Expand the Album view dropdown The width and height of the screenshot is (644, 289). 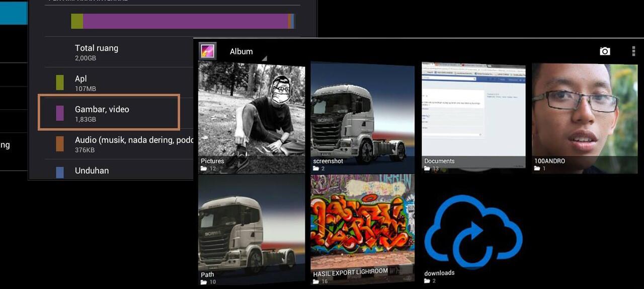pyautogui.click(x=248, y=52)
